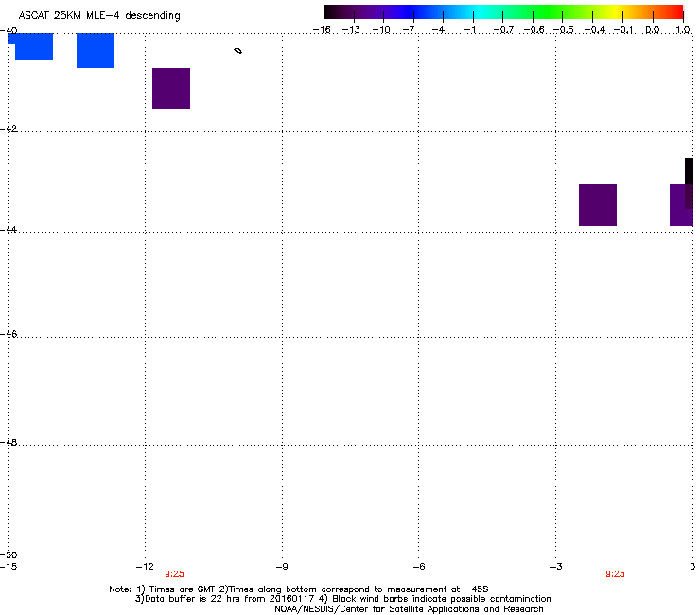Click the red "9:25" time near -12 longitude

(175, 574)
